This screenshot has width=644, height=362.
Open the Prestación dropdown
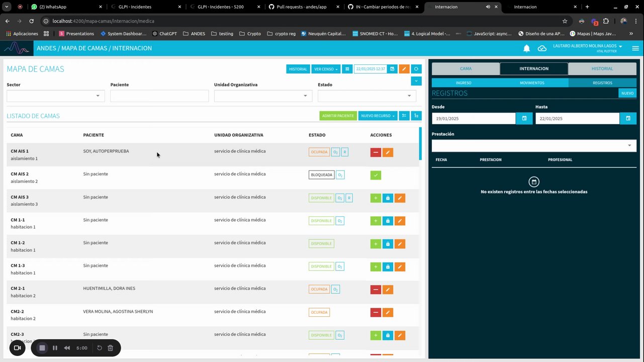534,145
